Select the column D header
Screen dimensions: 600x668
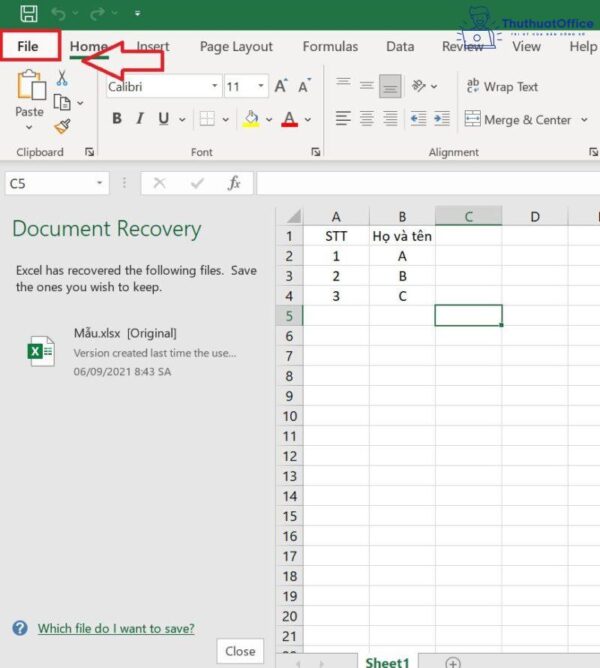[535, 216]
